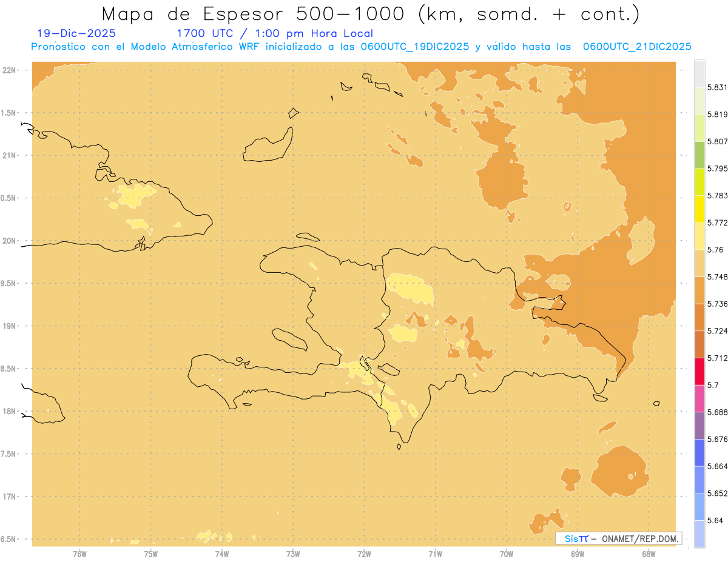The image size is (728, 562).
Task: Click the longitude label "68W"
Action: tap(649, 554)
